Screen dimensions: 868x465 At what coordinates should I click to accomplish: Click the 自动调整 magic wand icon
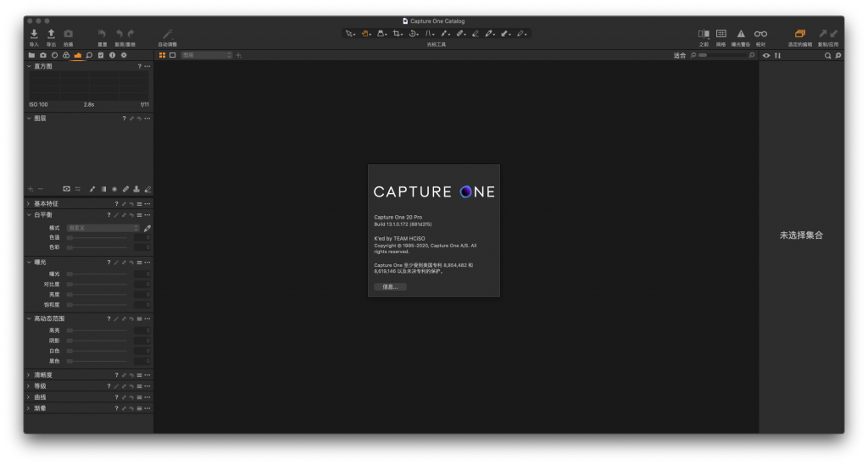tap(167, 34)
